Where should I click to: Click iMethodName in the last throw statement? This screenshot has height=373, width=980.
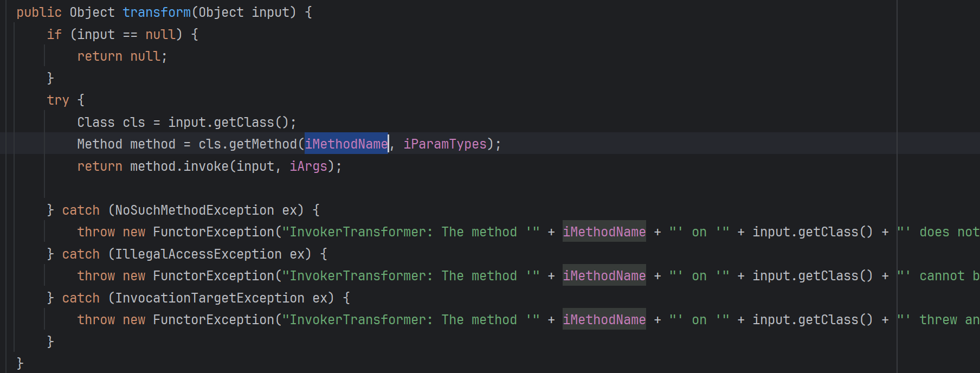[604, 319]
